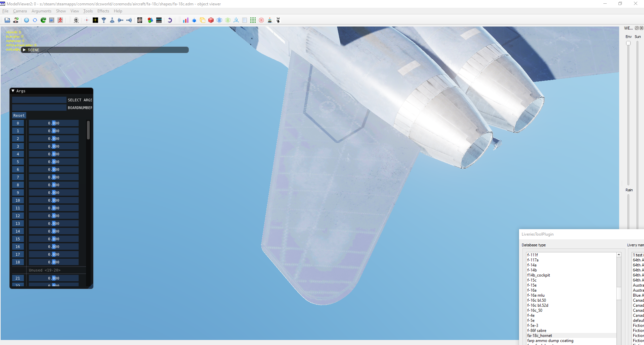Image resolution: width=644 pixels, height=345 pixels.
Task: Click the webcam camera icon
Action: 76,20
